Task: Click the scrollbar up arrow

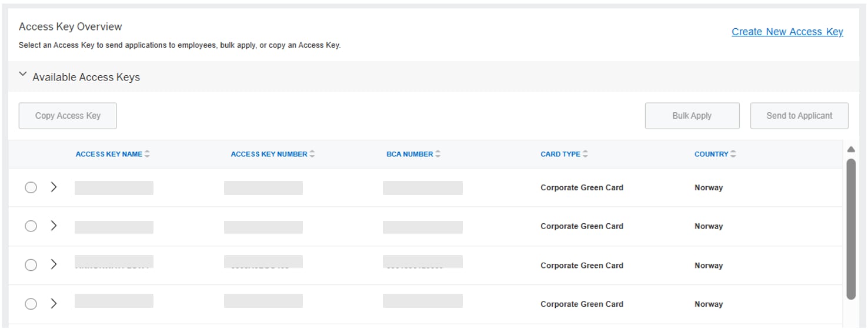Action: pyautogui.click(x=850, y=149)
